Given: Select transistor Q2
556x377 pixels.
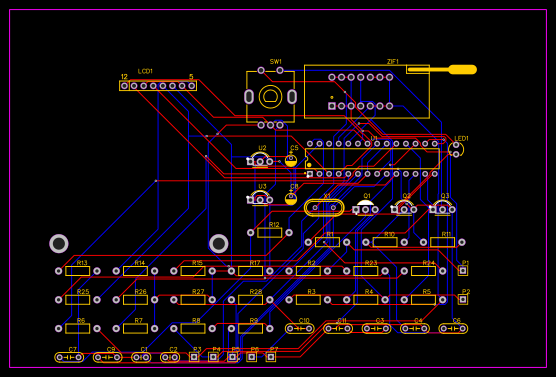Looking at the screenshot, I should click(404, 207).
